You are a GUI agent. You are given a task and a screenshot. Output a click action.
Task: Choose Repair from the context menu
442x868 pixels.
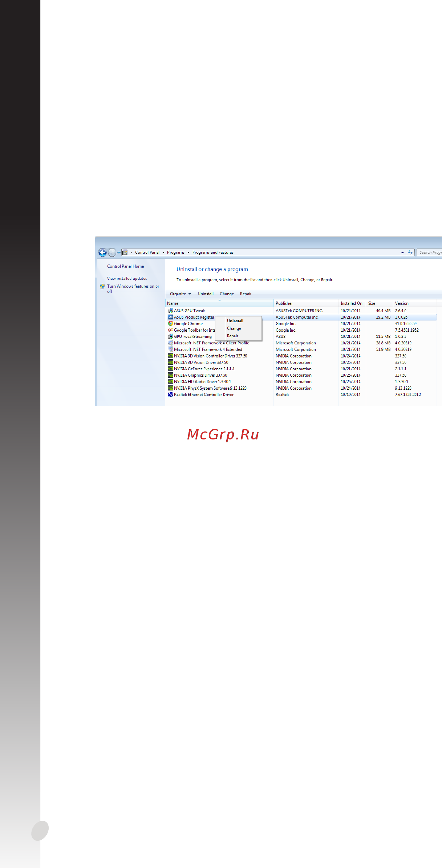click(233, 336)
